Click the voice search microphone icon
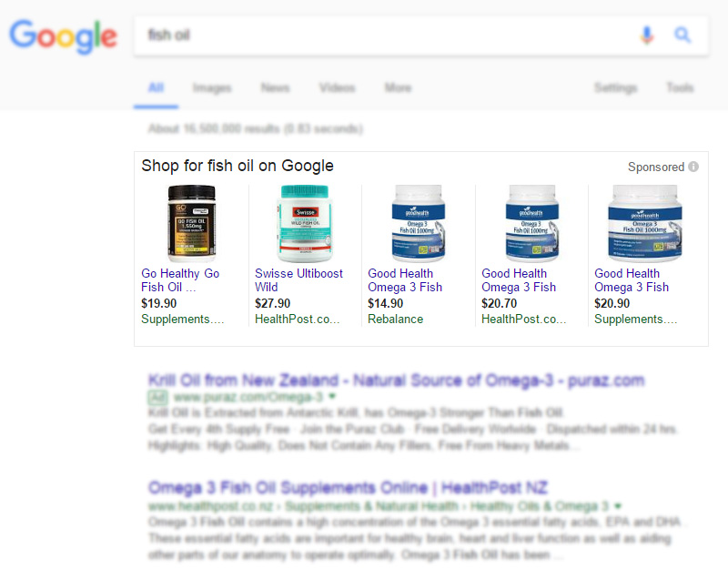The width and height of the screenshot is (728, 568). point(647,35)
